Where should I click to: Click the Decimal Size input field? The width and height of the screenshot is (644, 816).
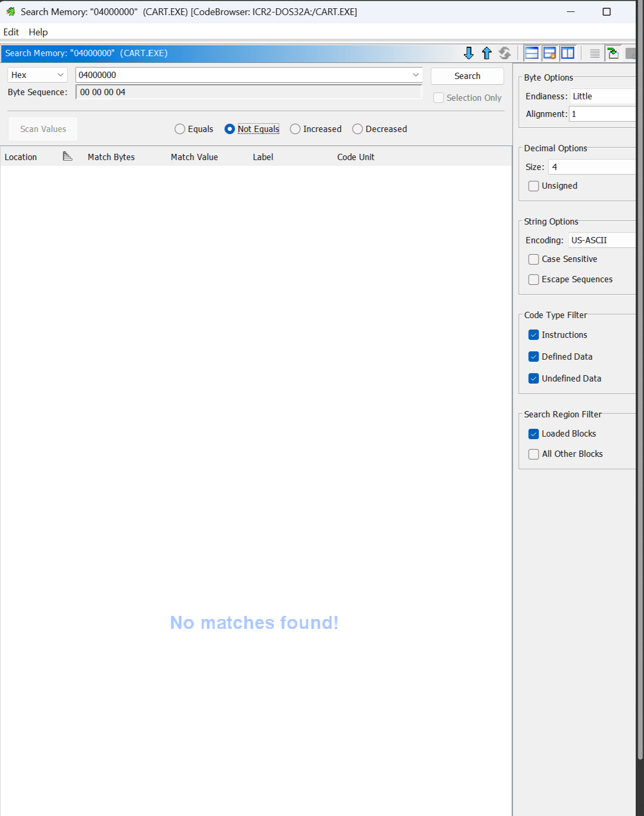tap(592, 167)
